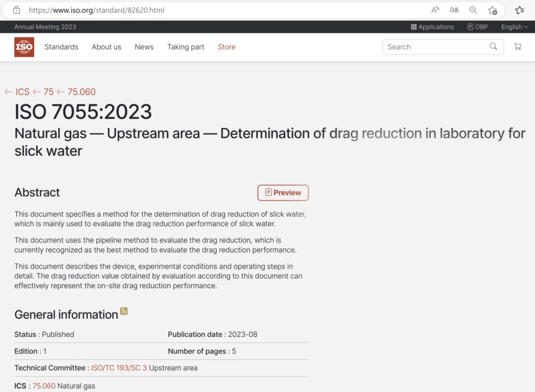This screenshot has width=535, height=392.
Task: Go to breadcrumb 75 link
Action: click(49, 92)
